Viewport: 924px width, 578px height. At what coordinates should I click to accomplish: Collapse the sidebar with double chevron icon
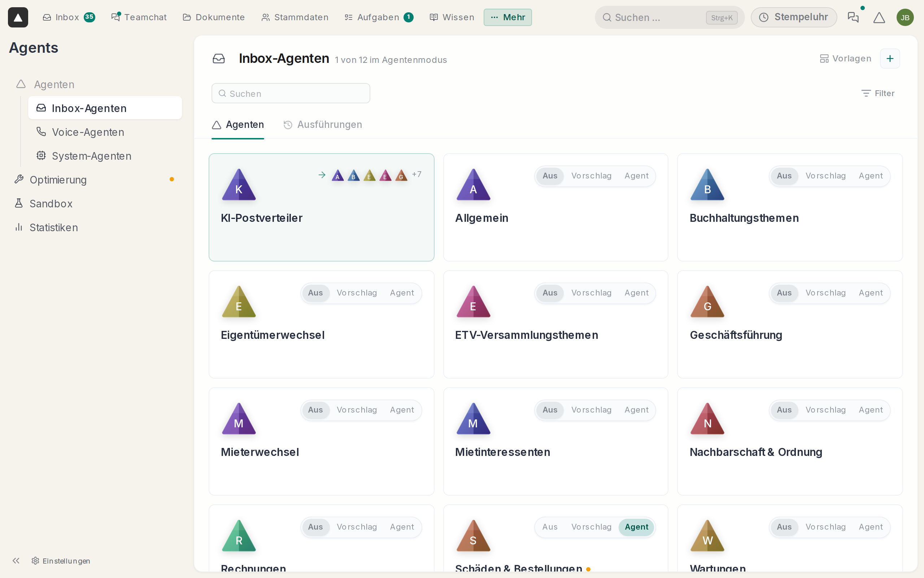16,560
